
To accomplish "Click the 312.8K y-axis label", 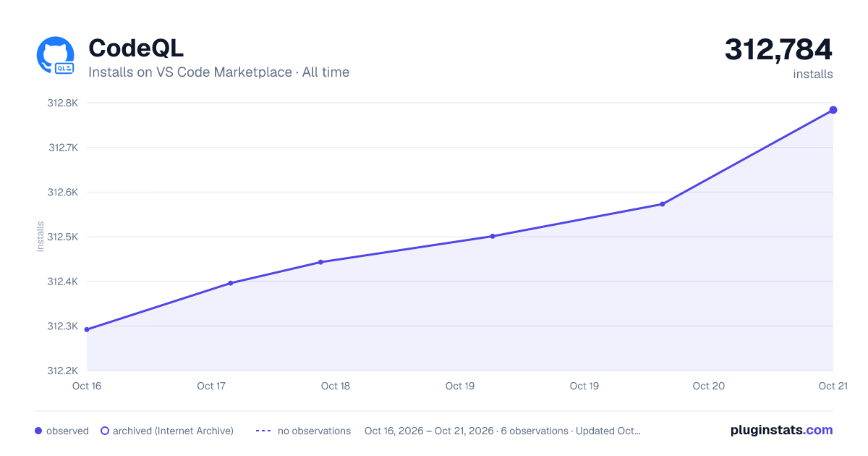I will pyautogui.click(x=63, y=103).
